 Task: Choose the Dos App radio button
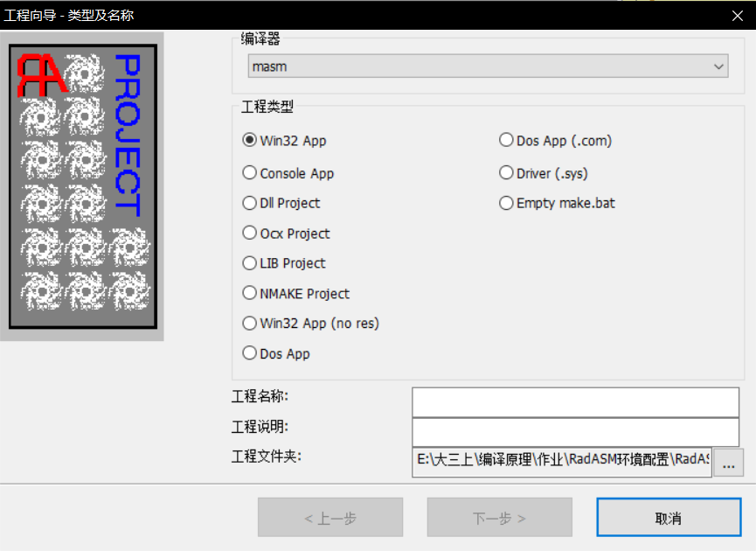point(250,354)
